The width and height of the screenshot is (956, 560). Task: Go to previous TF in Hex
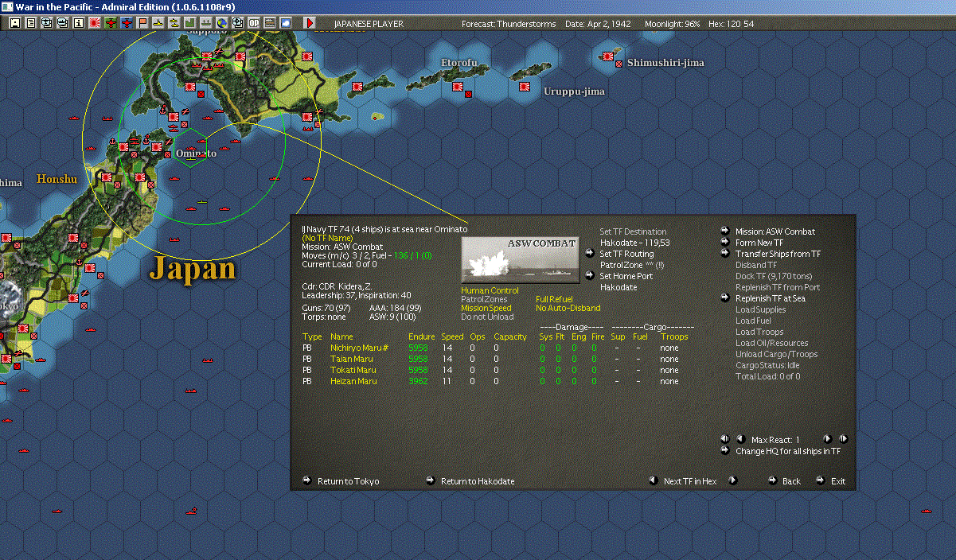tap(654, 480)
